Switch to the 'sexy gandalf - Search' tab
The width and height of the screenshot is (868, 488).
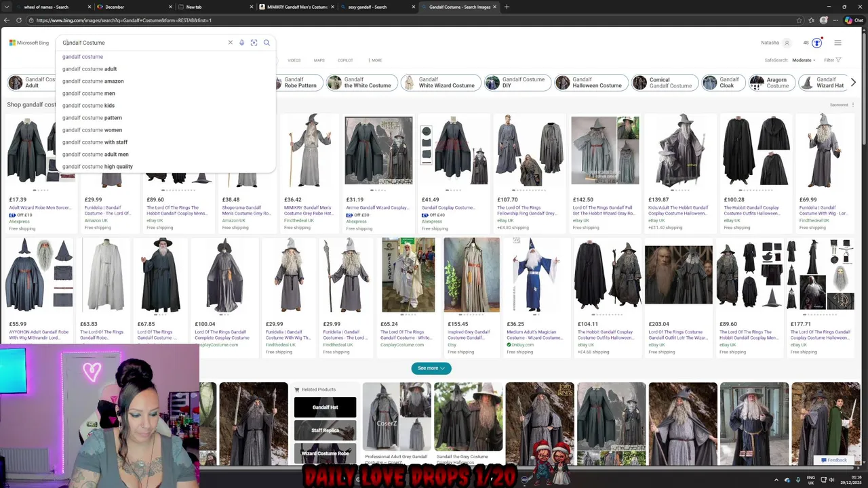(x=376, y=7)
